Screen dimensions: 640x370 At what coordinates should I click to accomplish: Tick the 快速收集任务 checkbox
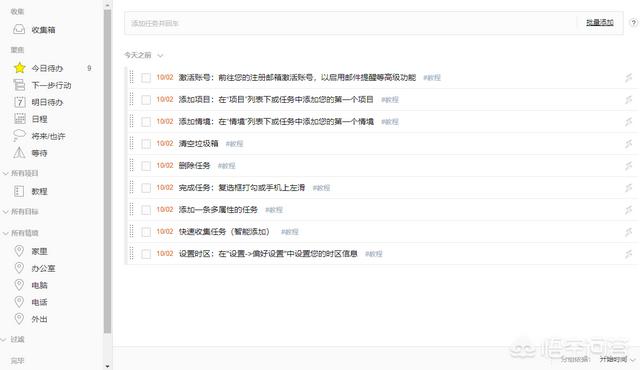click(x=146, y=232)
